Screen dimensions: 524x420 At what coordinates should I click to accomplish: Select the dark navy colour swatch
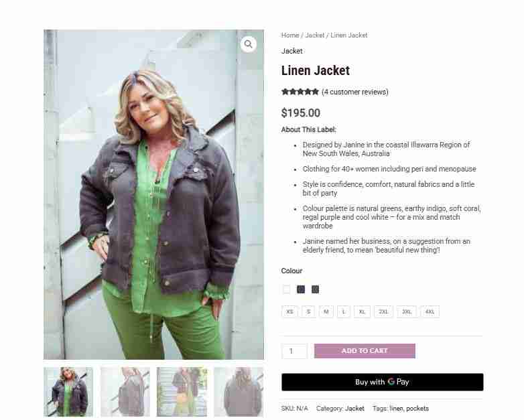(301, 289)
